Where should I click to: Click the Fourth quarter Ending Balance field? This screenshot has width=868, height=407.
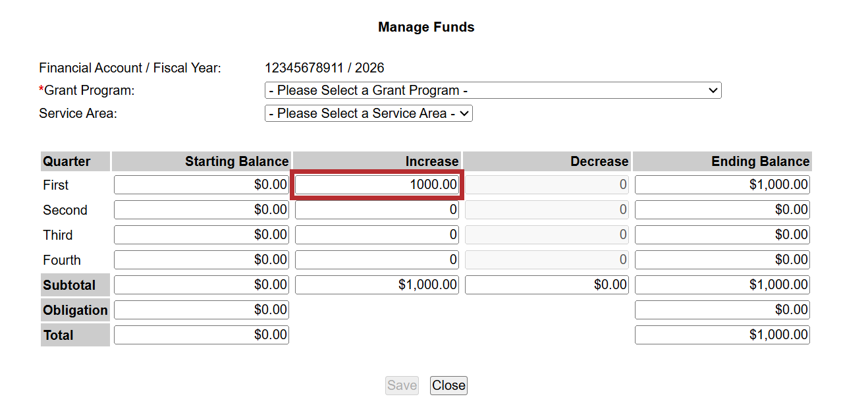pos(722,260)
